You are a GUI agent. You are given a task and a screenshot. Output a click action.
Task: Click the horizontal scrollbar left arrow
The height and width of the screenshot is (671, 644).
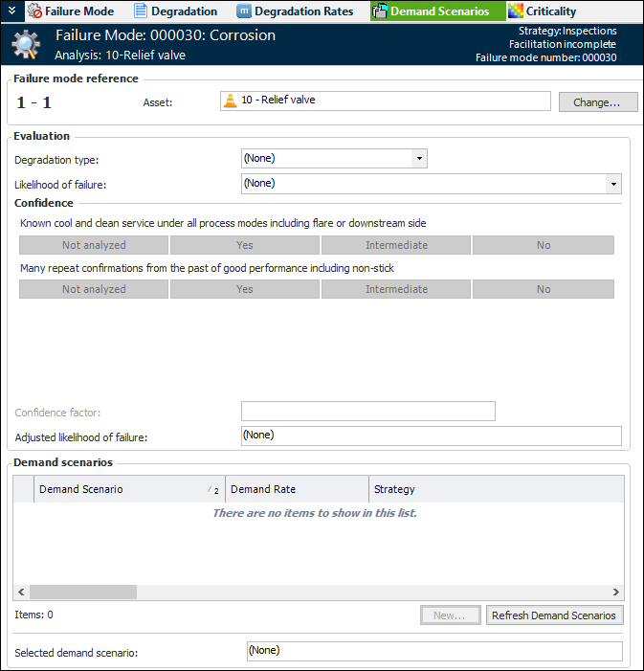click(21, 593)
